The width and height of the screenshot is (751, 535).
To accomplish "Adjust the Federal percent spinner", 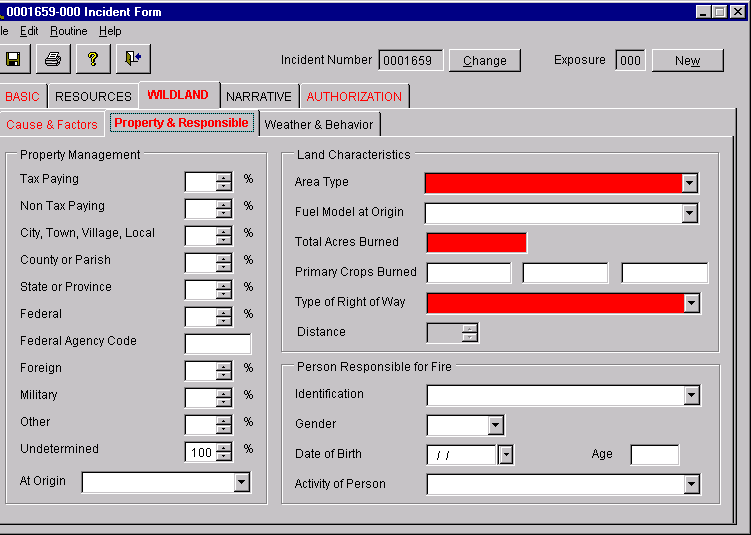I will click(x=224, y=317).
